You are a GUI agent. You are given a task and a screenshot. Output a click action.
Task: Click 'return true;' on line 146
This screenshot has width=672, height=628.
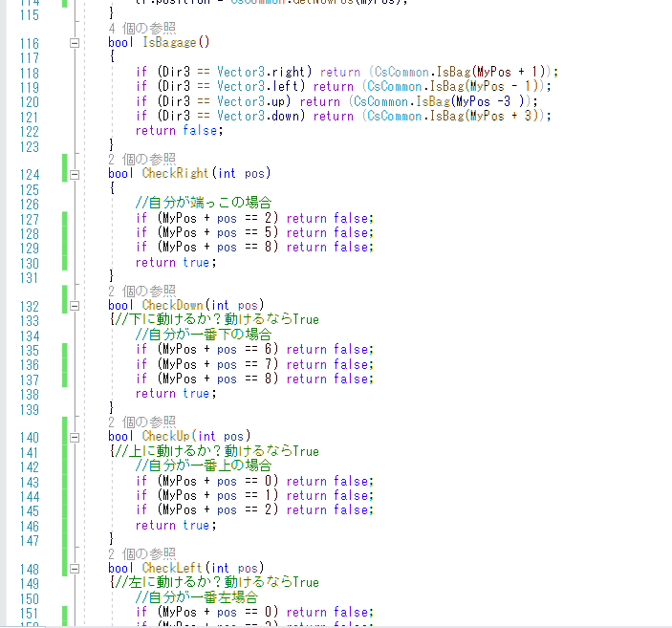coord(176,525)
